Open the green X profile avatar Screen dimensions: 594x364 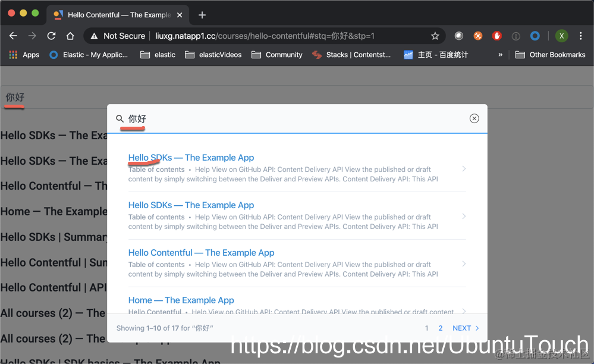pos(561,36)
